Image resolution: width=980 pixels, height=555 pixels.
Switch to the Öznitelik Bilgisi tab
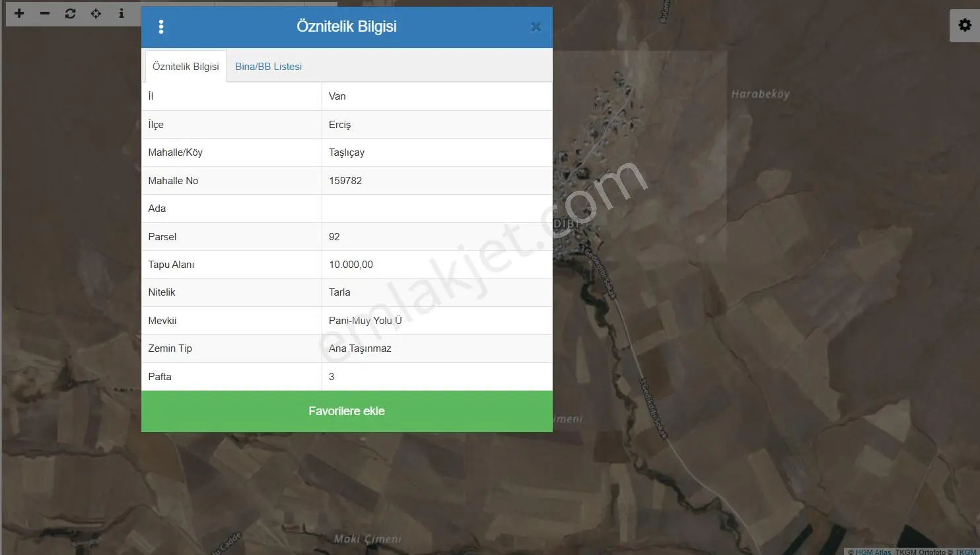(186, 67)
